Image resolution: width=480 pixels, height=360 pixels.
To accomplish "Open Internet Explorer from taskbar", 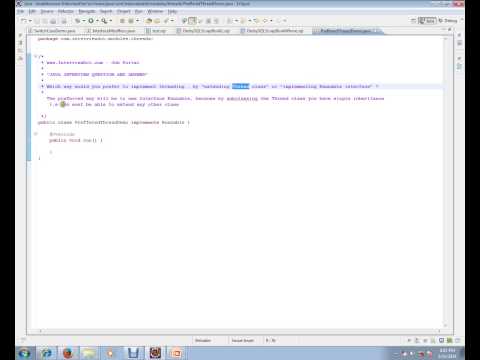I will (46, 353).
